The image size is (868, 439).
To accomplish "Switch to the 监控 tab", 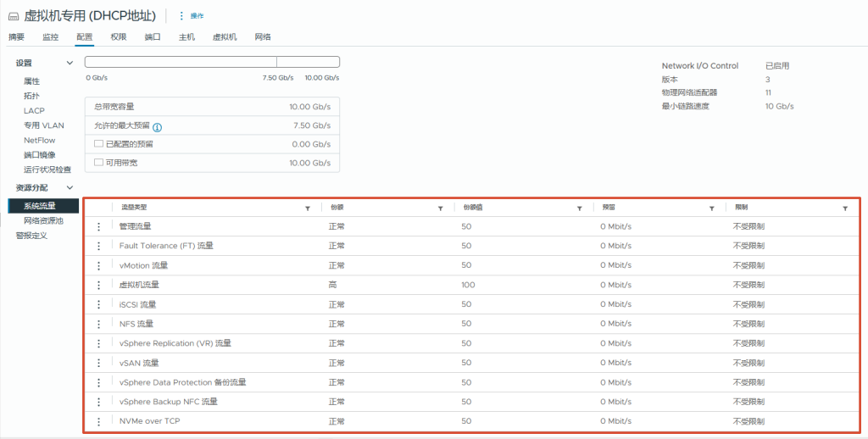I will 51,37.
